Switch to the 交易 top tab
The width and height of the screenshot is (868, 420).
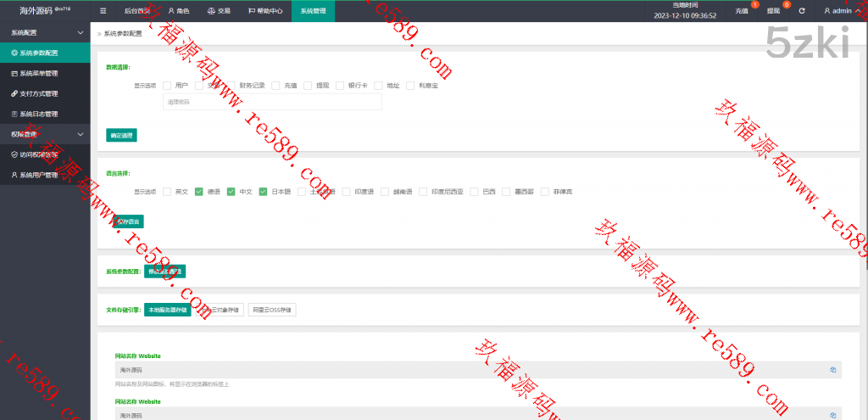[220, 11]
